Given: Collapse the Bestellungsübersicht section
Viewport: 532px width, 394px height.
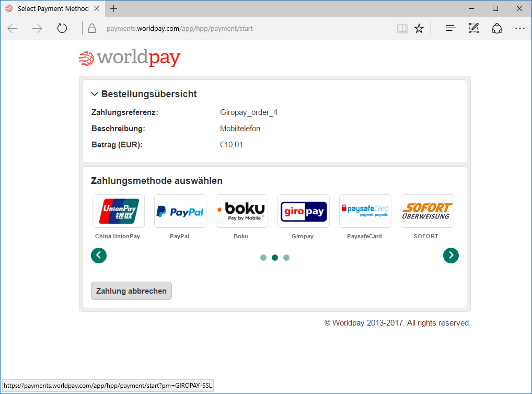Looking at the screenshot, I should click(95, 94).
